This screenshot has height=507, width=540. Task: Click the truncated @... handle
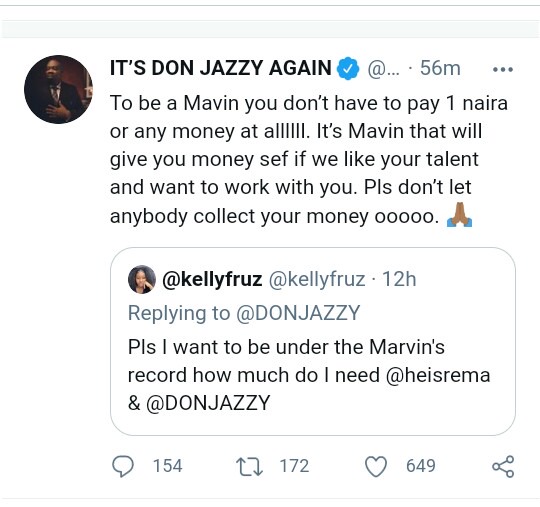384,69
